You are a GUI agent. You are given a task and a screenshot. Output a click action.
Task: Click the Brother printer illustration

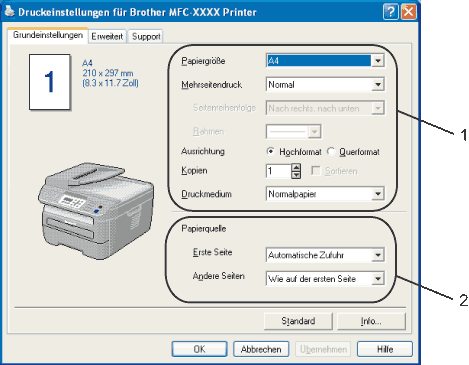point(96,211)
